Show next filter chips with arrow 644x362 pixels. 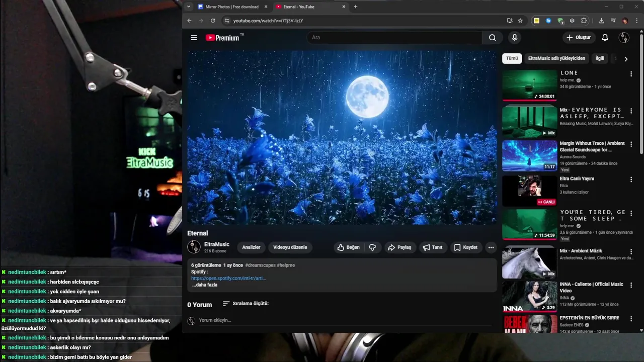626,59
